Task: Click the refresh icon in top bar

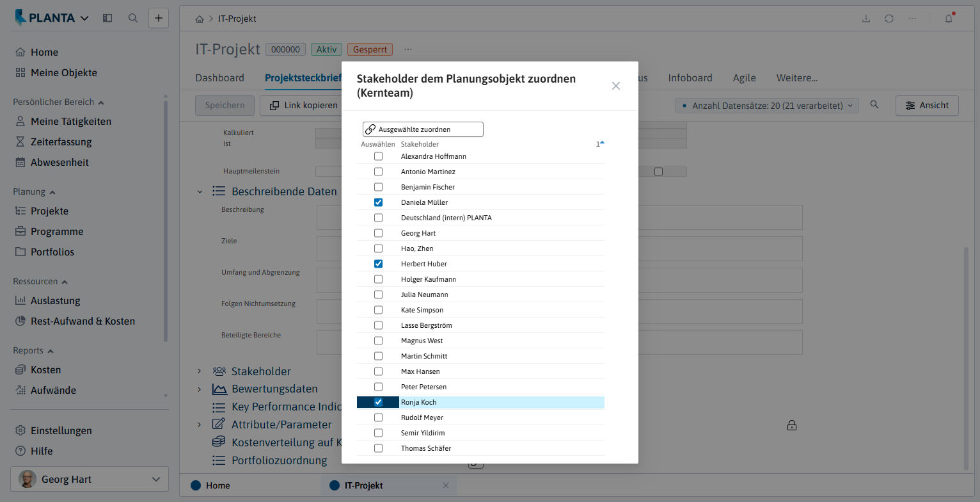Action: point(889,19)
